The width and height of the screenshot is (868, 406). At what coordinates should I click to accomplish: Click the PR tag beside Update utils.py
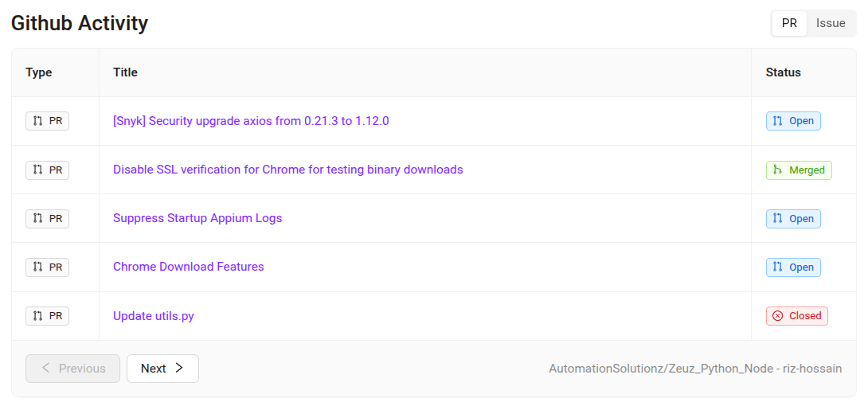coord(47,316)
